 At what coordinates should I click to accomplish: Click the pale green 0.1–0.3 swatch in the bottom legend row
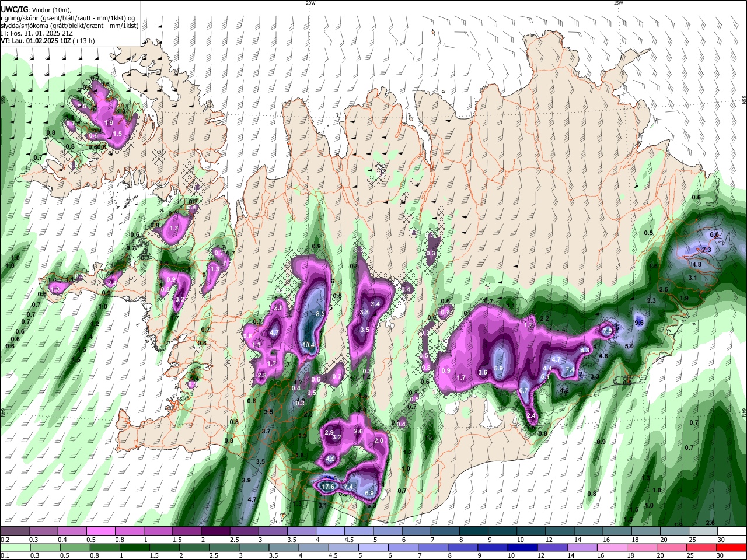pos(15,548)
